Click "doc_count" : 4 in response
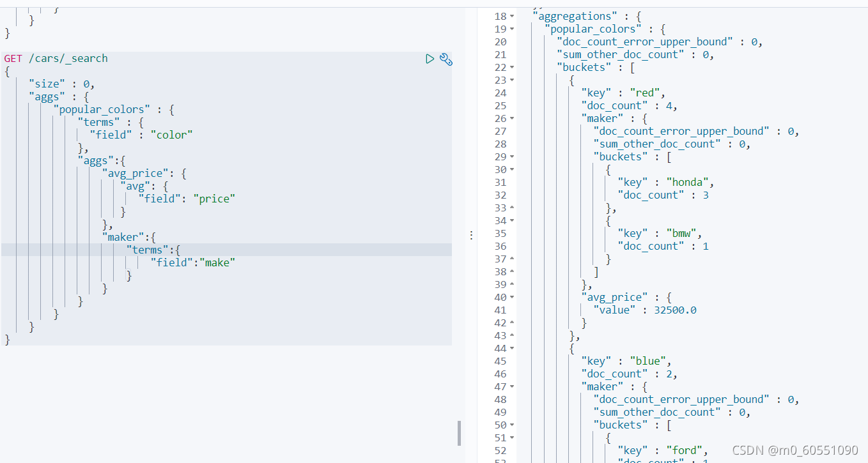The image size is (868, 463). point(630,105)
